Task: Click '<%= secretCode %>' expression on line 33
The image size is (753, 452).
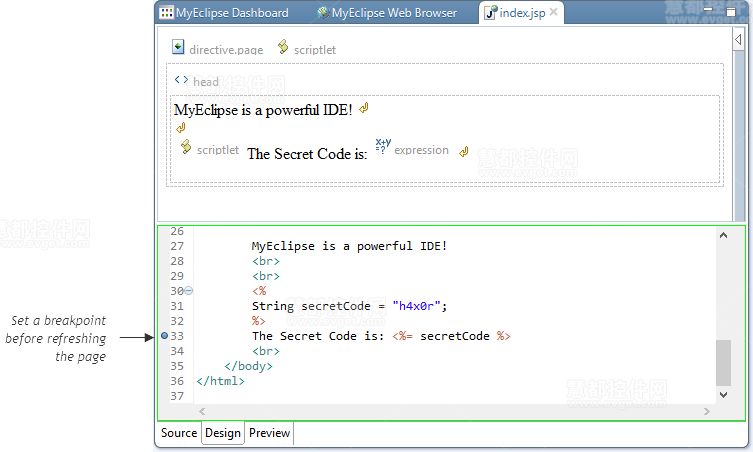Action: [x=451, y=336]
